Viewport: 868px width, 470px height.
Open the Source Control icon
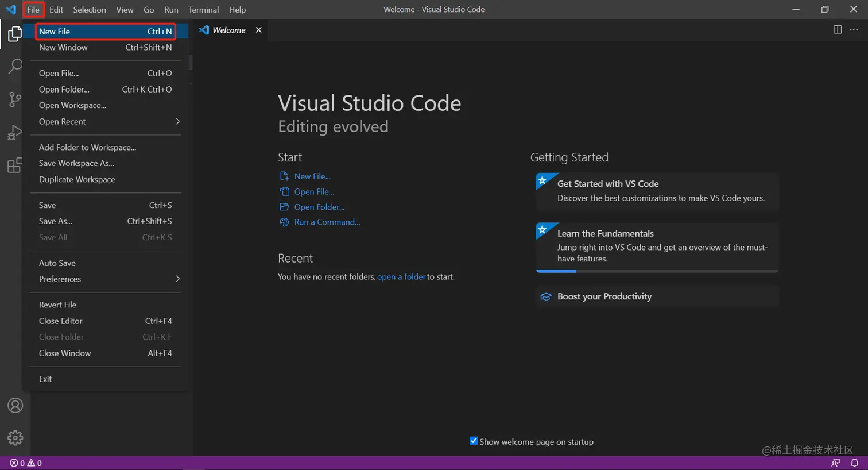click(15, 99)
